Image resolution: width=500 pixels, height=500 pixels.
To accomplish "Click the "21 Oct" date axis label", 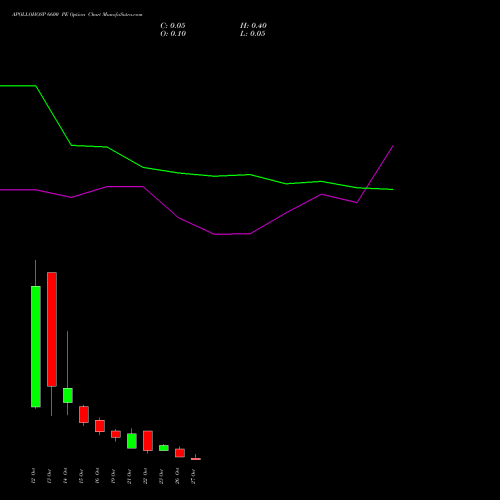I will click(129, 476).
